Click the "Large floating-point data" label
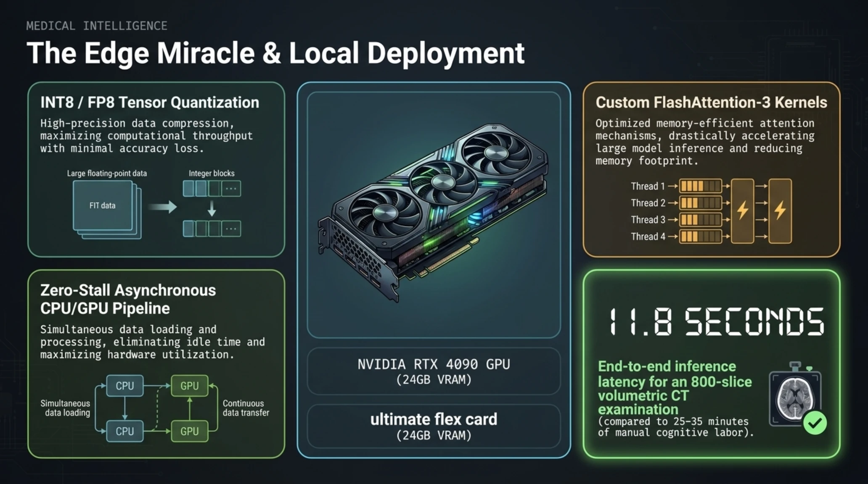The width and height of the screenshot is (868, 484). [107, 173]
